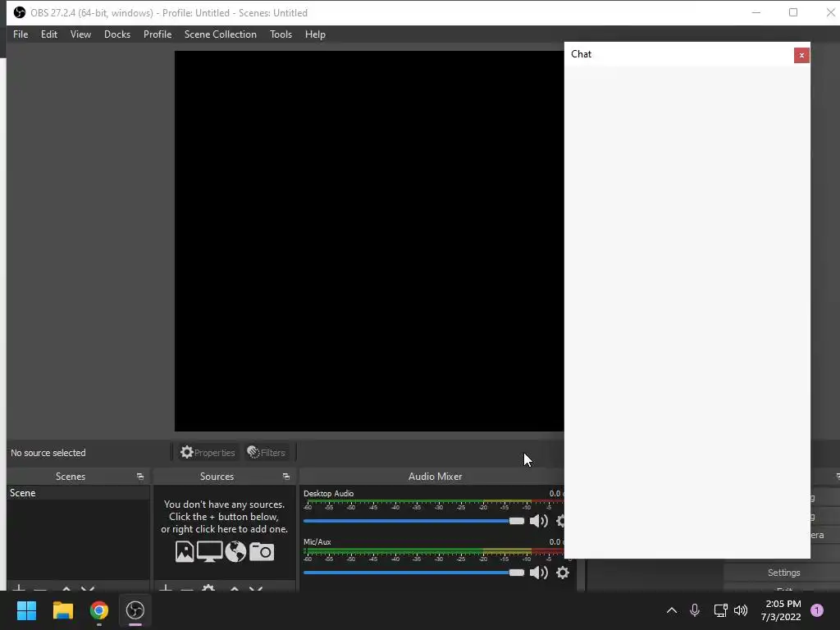The width and height of the screenshot is (840, 630).
Task: Open the View menu
Action: (x=80, y=34)
